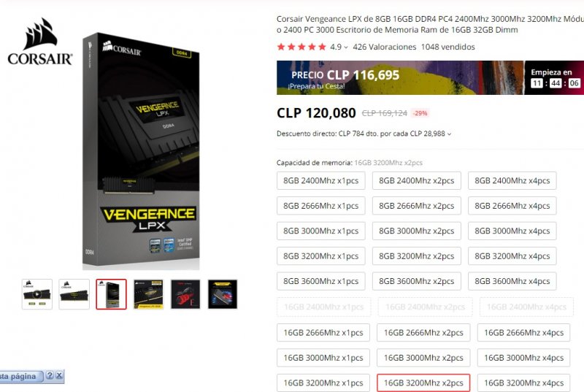This screenshot has width=584, height=392.
Task: Select the second RAM stick thumbnail
Action: [x=74, y=294]
